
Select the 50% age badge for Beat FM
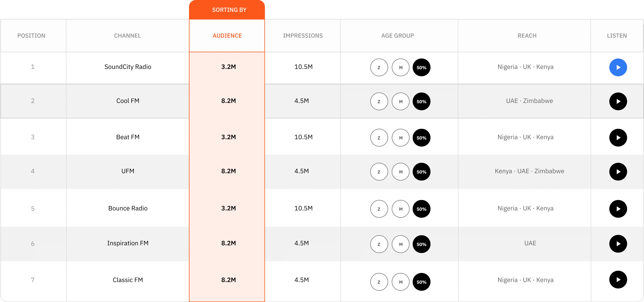pos(421,137)
